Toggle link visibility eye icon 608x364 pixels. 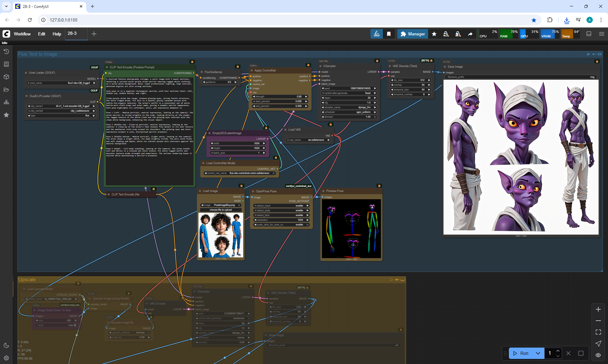click(x=598, y=355)
